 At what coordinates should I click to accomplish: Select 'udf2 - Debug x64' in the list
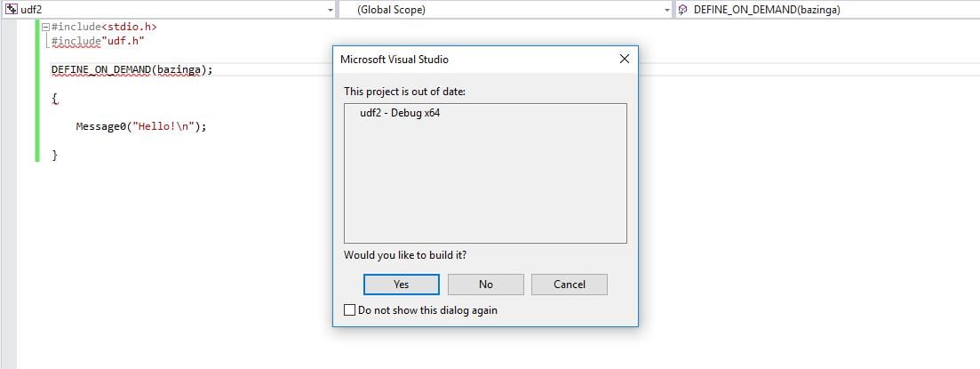coord(400,113)
